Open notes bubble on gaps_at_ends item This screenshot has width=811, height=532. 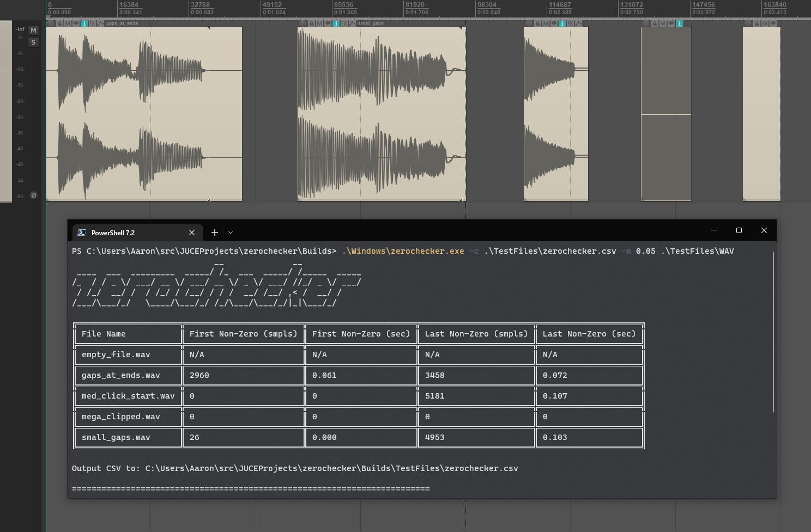(x=76, y=23)
